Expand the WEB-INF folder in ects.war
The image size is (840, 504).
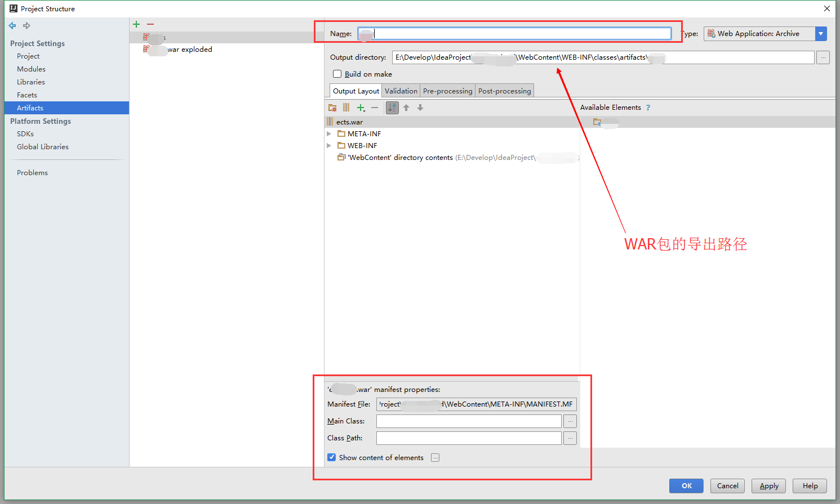click(329, 145)
